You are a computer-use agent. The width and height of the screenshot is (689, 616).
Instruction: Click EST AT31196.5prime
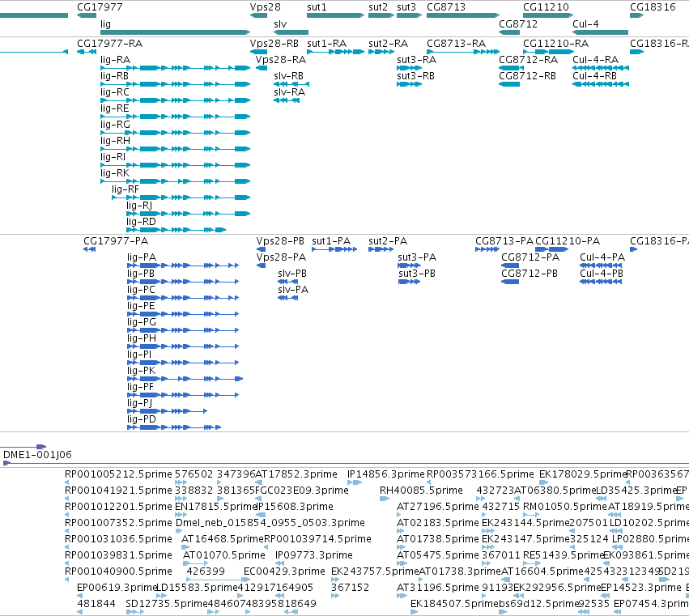tap(438, 588)
